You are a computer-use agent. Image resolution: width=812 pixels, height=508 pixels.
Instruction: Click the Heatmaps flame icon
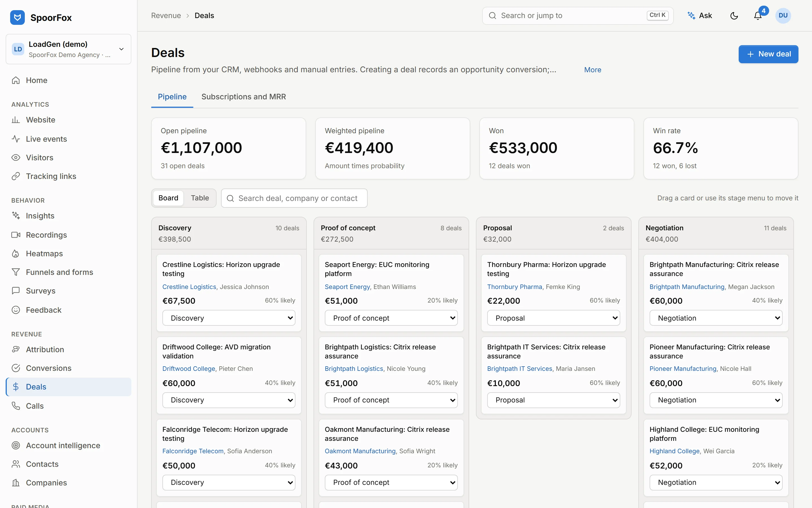(x=16, y=254)
